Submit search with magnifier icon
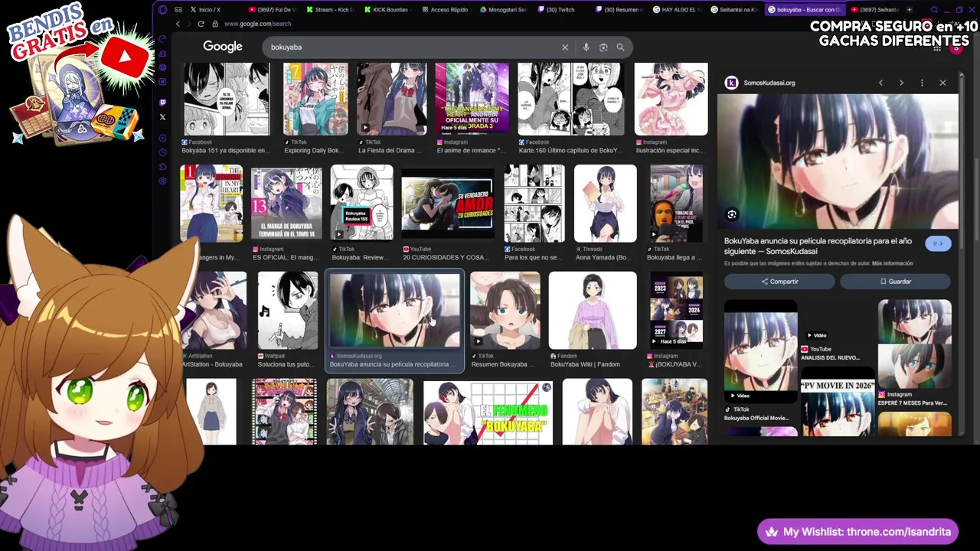Screen dimensions: 980x551 (620, 47)
